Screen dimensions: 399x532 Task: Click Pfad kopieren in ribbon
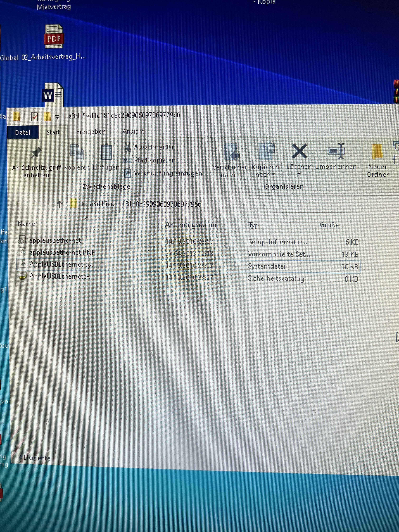tap(154, 160)
